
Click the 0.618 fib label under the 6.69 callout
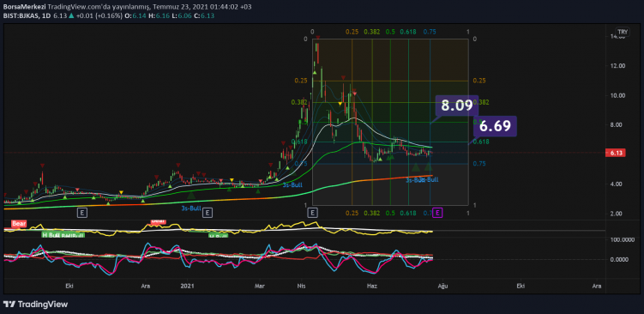coord(481,142)
